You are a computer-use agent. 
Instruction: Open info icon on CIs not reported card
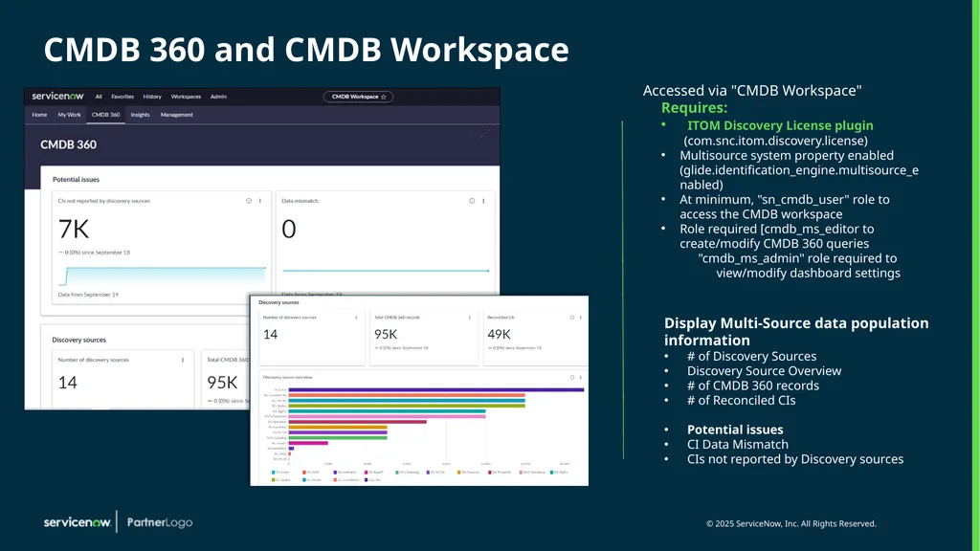(249, 201)
